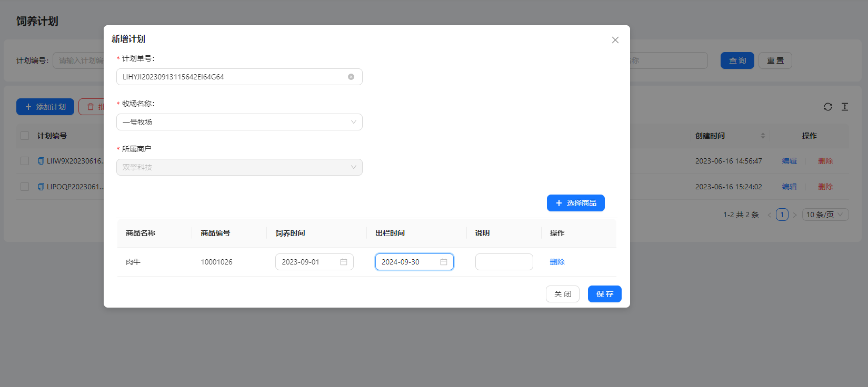The width and height of the screenshot is (868, 387).
Task: Click the 计划单号 input field
Action: [x=239, y=77]
